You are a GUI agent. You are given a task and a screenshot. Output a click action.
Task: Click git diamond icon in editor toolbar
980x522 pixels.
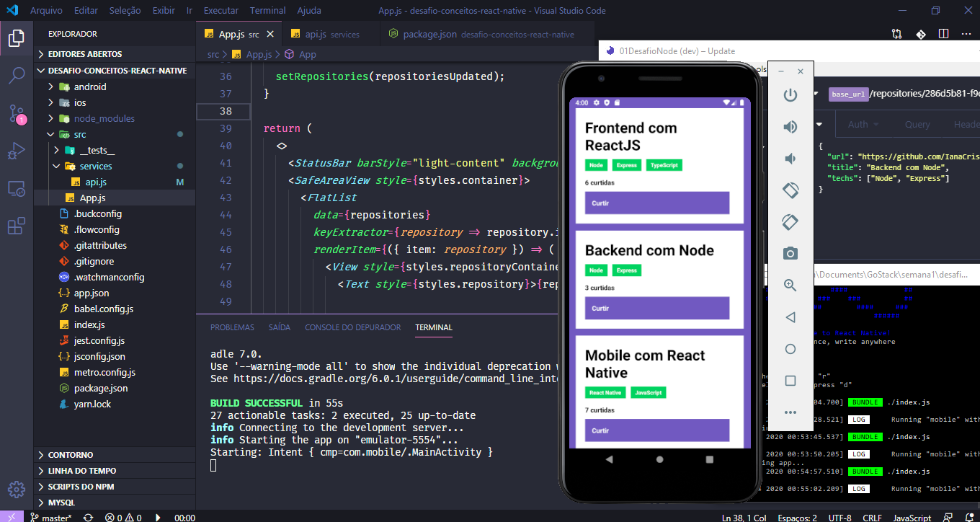(920, 34)
